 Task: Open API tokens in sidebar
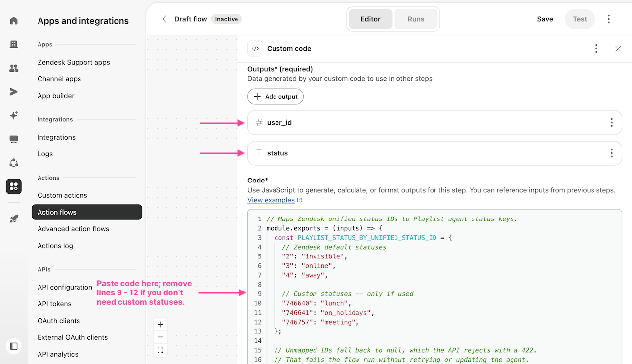pyautogui.click(x=54, y=304)
